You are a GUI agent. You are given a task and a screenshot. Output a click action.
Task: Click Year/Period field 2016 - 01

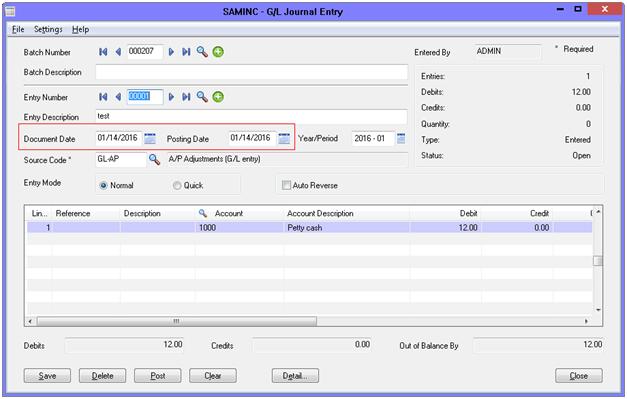[x=373, y=138]
